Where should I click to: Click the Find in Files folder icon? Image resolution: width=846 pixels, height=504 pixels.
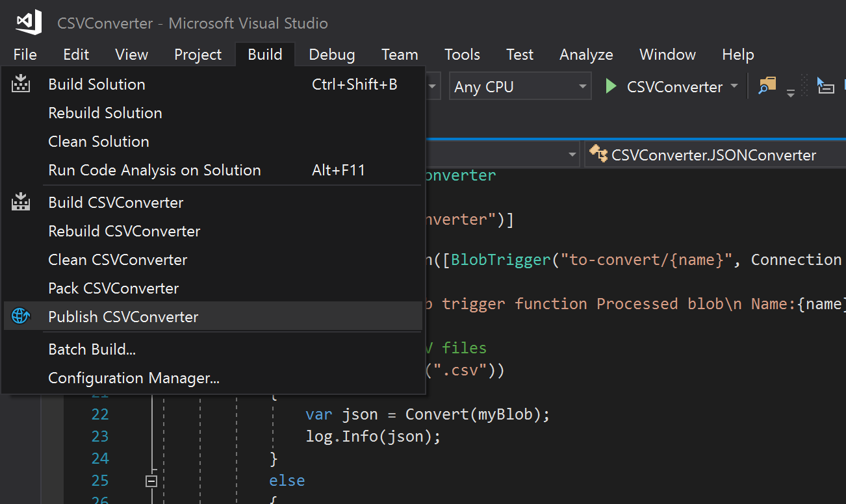click(x=767, y=85)
